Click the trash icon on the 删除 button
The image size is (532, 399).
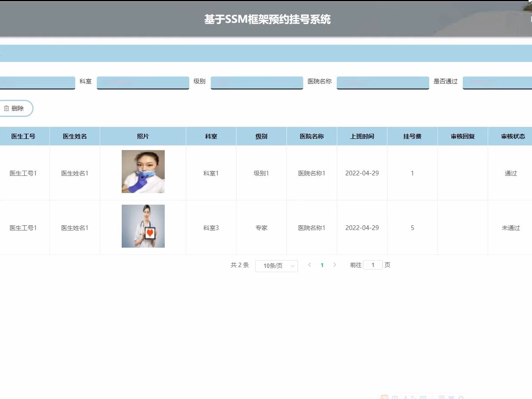[6, 108]
